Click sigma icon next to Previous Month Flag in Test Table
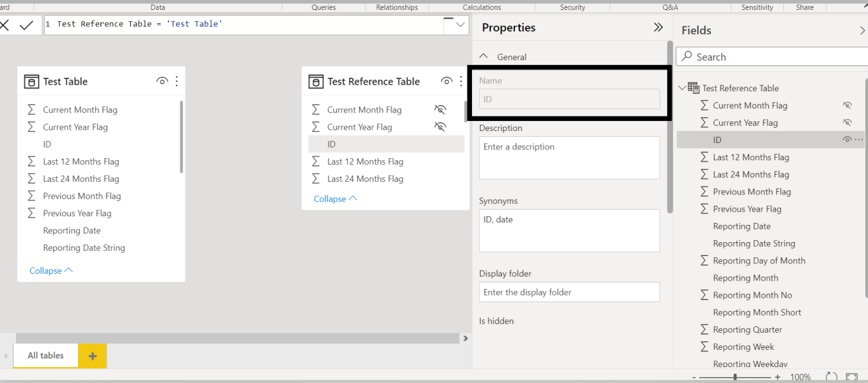 click(x=31, y=196)
